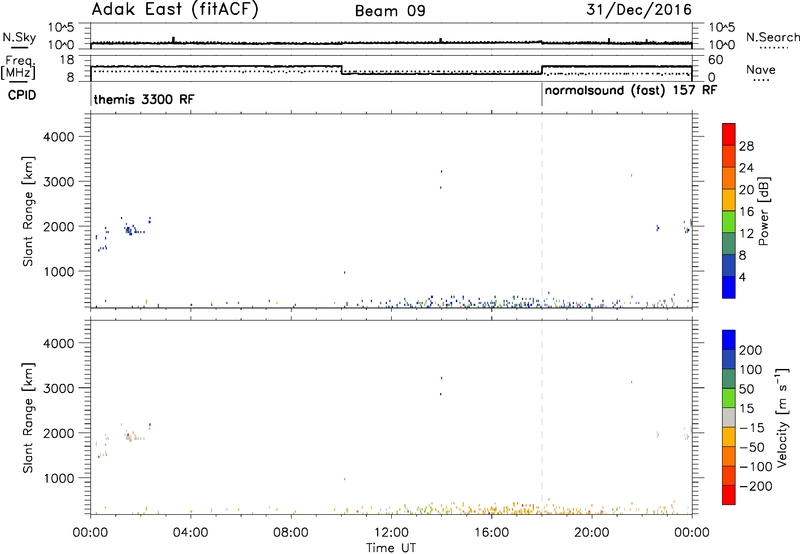Click the blue swatch at the Power colorbar bottom
Viewport: 800px width, 554px height.
pyautogui.click(x=729, y=287)
